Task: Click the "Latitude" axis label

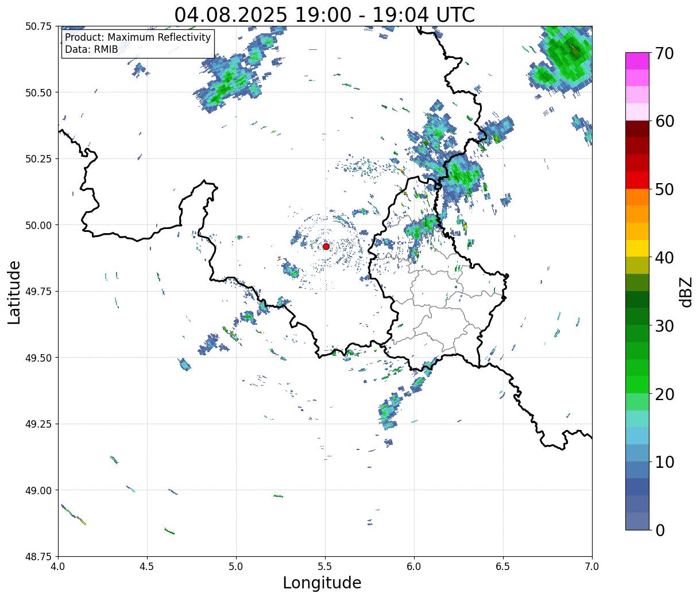Action: click(x=14, y=292)
